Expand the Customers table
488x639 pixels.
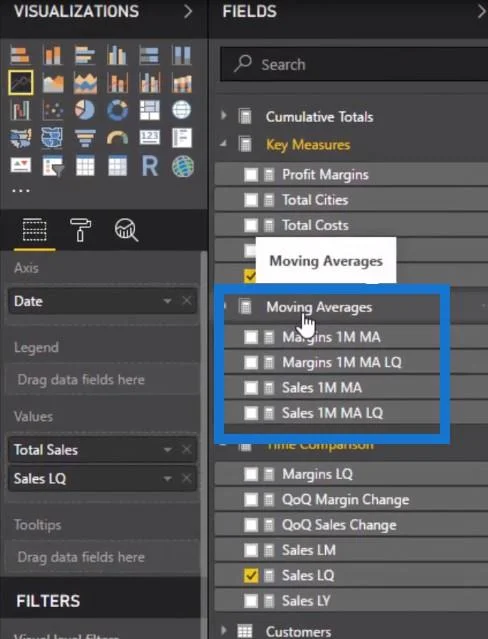coord(223,630)
